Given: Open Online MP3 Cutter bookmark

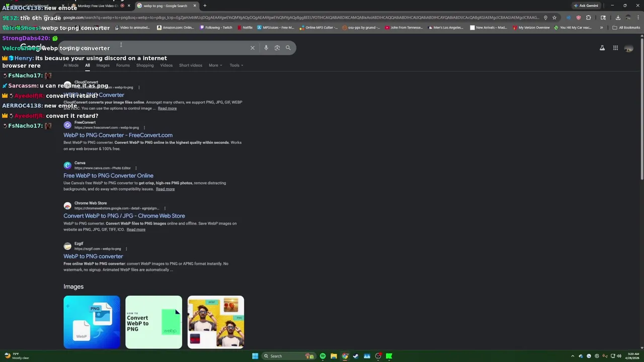Looking at the screenshot, I should pos(319,28).
